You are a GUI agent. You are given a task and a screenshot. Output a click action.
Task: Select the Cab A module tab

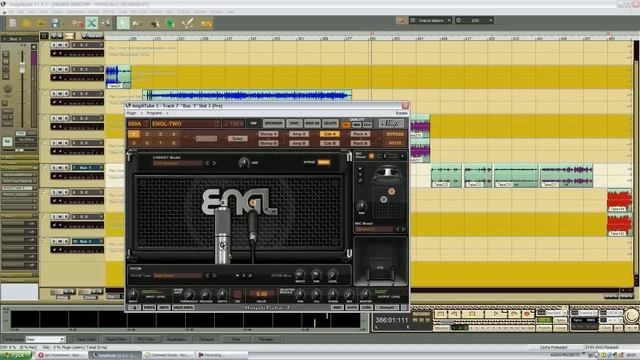[329, 134]
